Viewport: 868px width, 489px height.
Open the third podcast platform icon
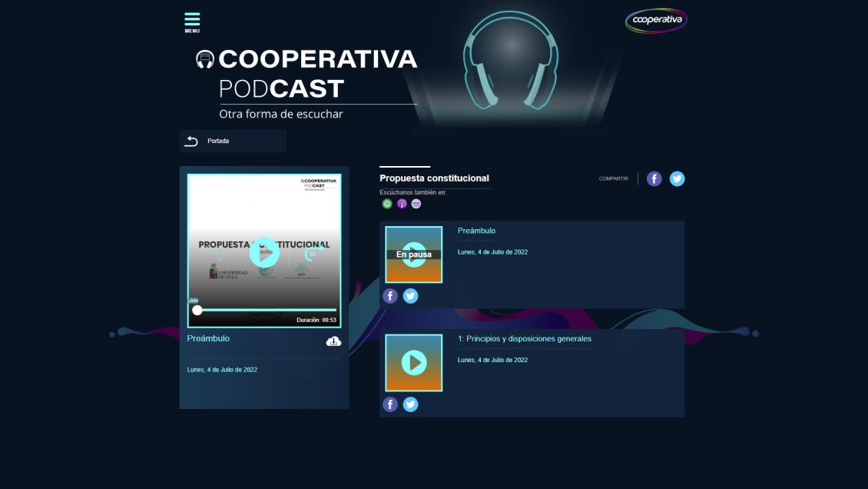click(416, 203)
